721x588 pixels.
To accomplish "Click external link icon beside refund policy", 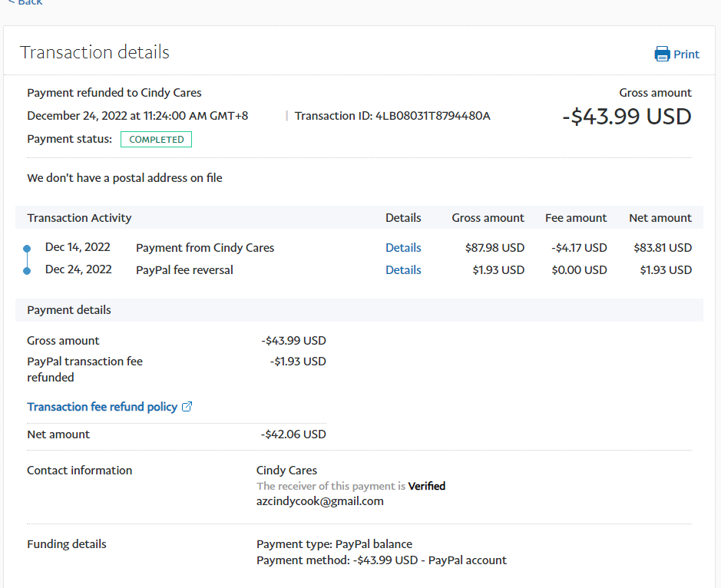I will point(187,407).
